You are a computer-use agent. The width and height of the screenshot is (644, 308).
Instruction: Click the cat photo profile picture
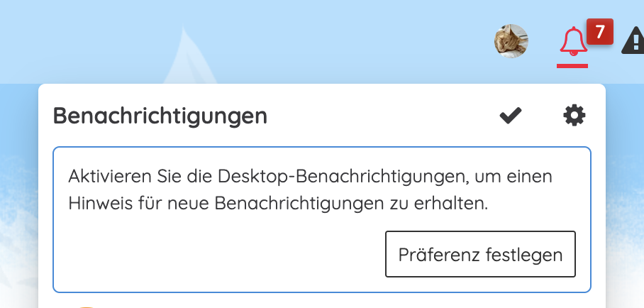(511, 41)
